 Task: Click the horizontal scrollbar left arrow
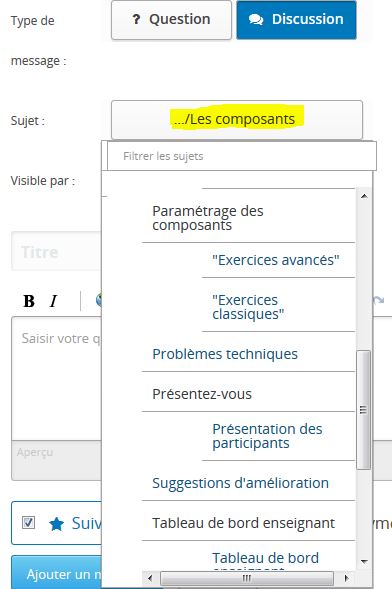tap(150, 578)
